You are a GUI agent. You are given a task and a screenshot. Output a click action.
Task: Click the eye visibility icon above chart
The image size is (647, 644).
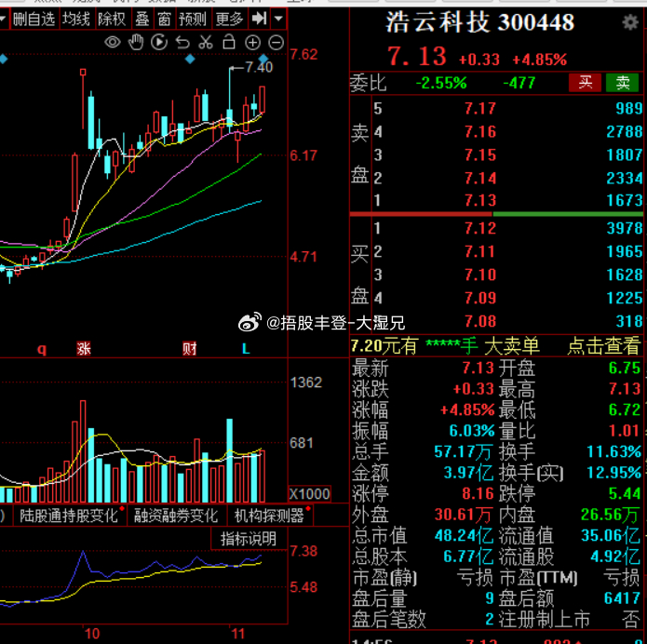113,42
